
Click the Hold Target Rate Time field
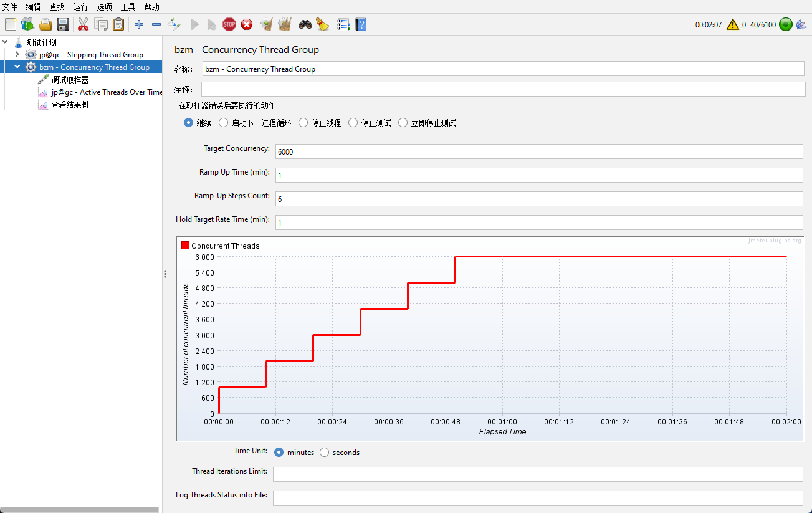pos(539,223)
